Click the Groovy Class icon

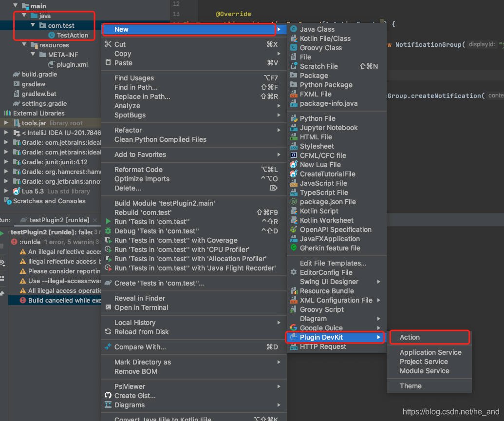[x=293, y=48]
